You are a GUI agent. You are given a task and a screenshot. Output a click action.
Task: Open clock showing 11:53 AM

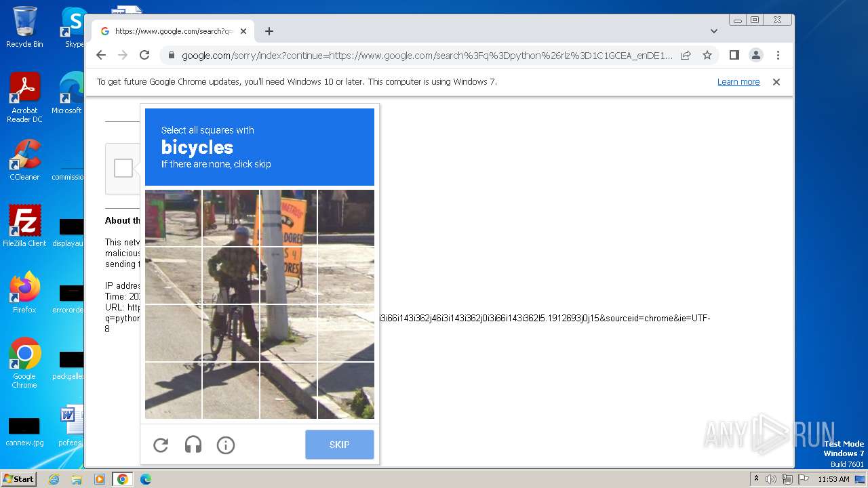[833, 479]
